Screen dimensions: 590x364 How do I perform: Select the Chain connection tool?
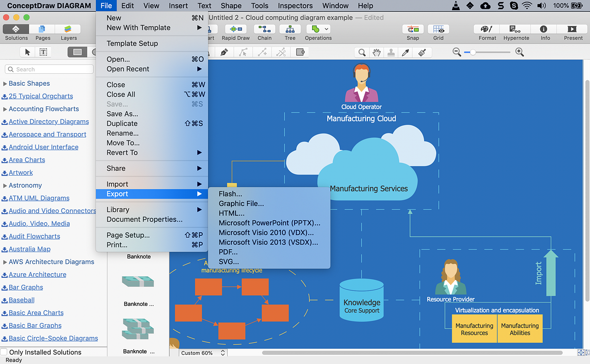(265, 29)
